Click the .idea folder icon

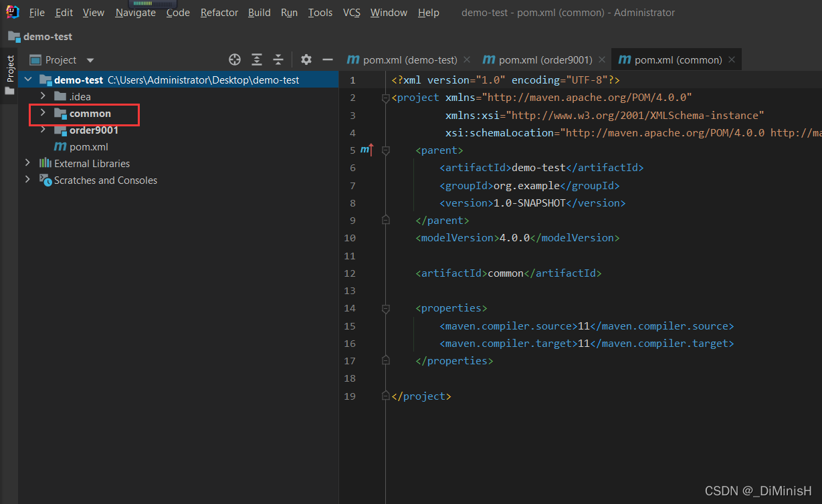coord(60,96)
